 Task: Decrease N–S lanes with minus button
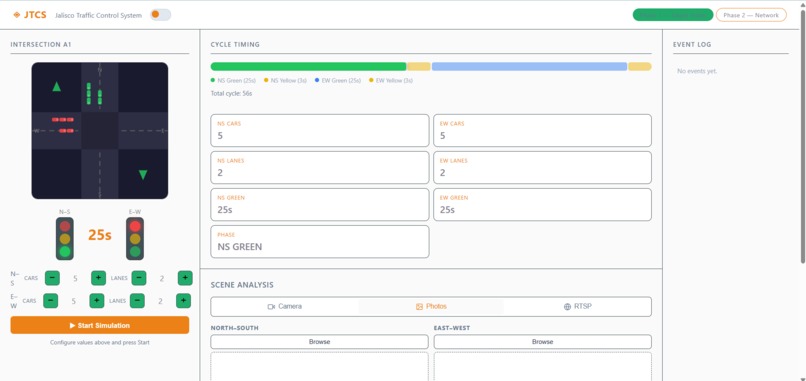[x=139, y=278]
